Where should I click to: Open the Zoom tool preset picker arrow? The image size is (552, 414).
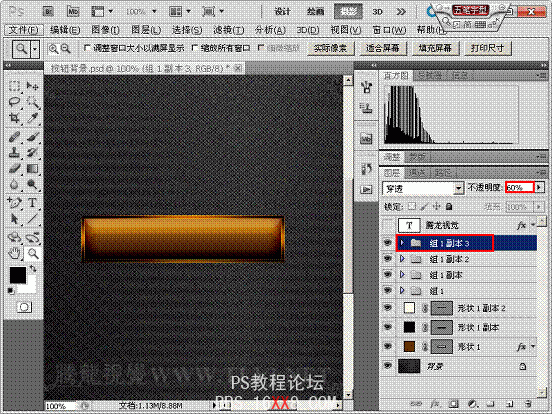tap(34, 49)
